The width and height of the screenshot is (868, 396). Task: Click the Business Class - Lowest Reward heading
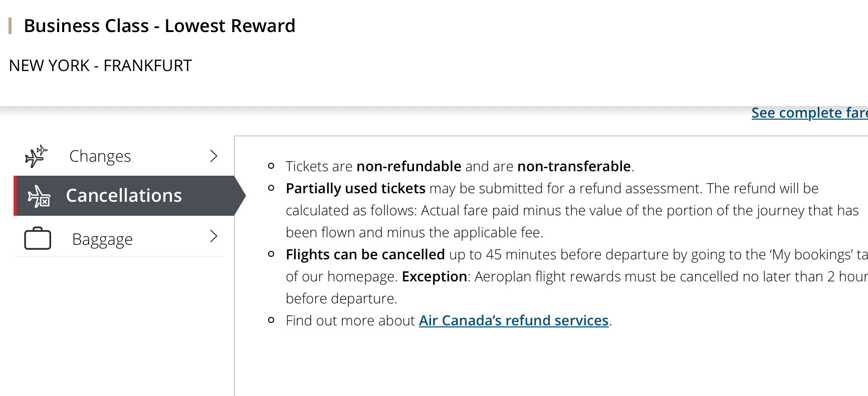(x=159, y=26)
